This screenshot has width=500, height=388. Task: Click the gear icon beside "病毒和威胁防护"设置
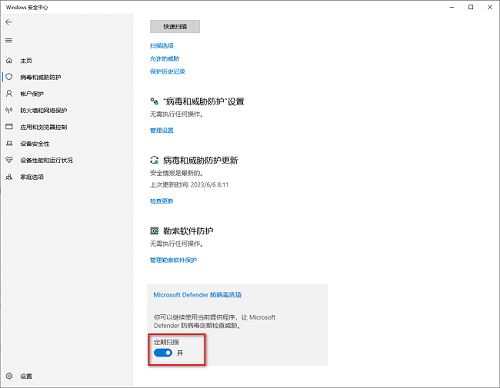[154, 101]
